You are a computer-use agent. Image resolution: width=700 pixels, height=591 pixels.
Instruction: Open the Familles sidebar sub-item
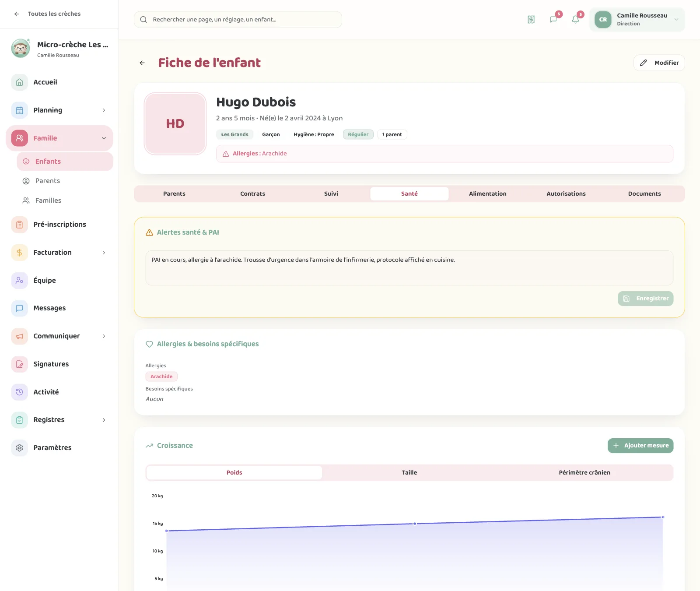click(65, 201)
